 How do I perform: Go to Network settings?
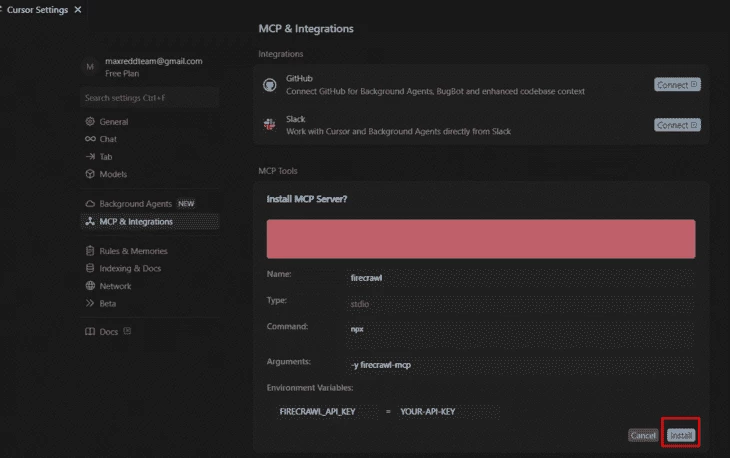point(115,286)
